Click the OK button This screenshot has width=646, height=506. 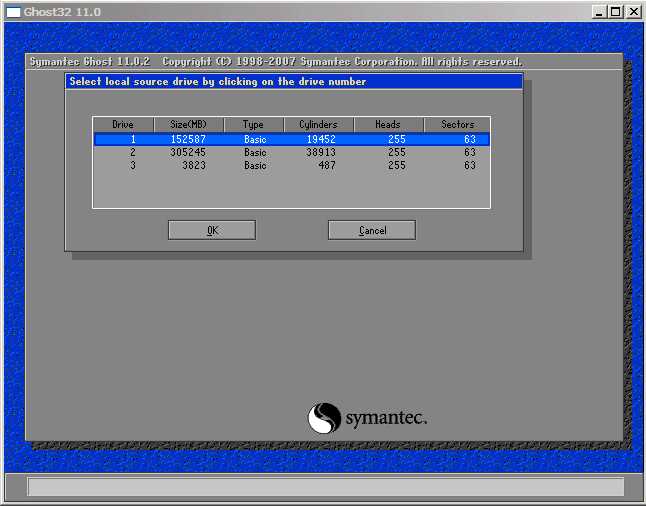click(x=212, y=230)
